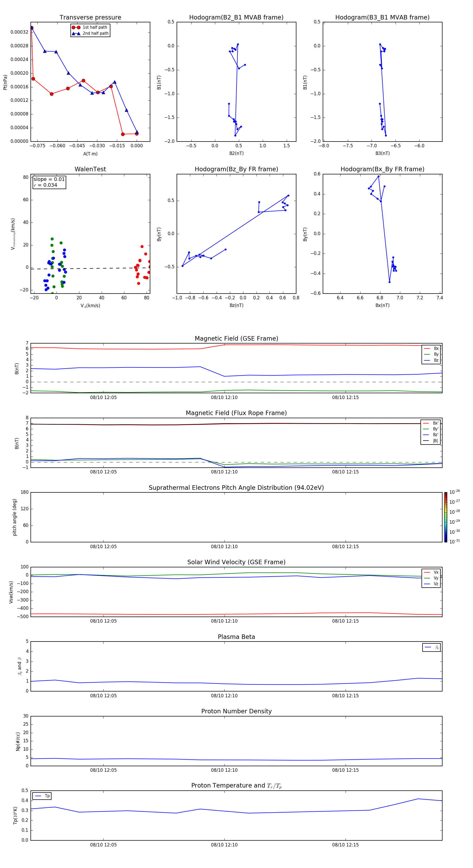Click the Pt(nPa) y-axis label
Viewport: 473px width, 868px height.
click(x=5, y=82)
